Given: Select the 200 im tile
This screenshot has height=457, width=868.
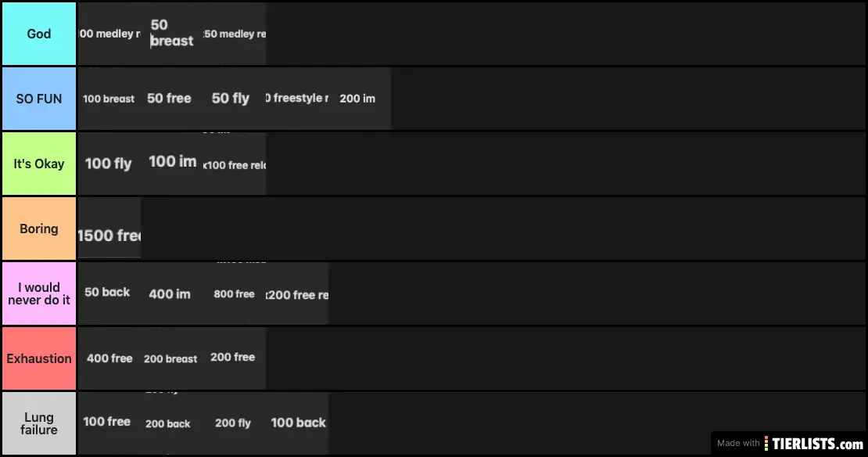Looking at the screenshot, I should tap(358, 99).
